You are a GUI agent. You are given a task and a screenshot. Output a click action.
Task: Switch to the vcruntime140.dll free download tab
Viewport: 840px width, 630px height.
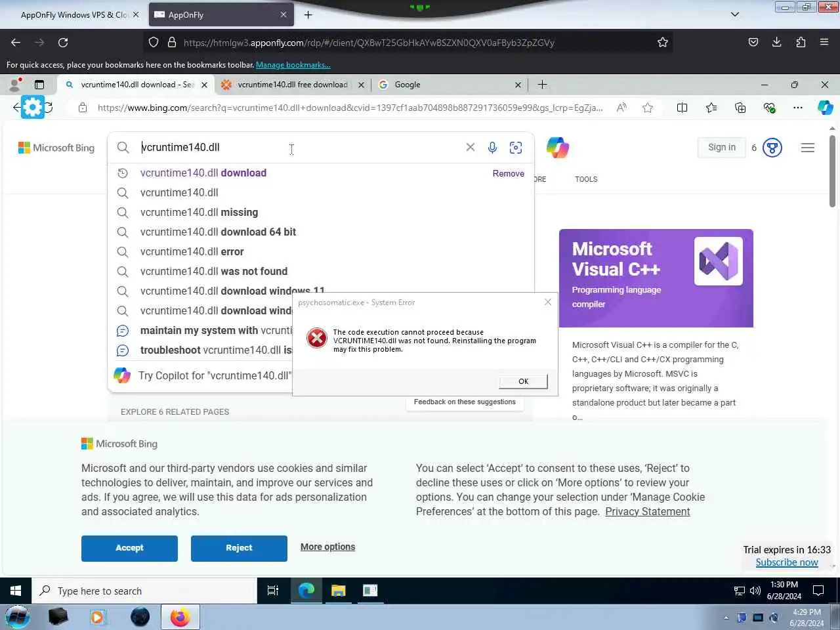[x=293, y=85]
